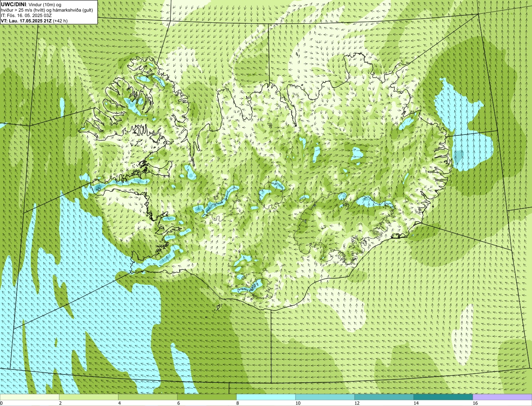532x406 pixels.
Task: Click the legend tick label '6'
Action: [x=179, y=403]
